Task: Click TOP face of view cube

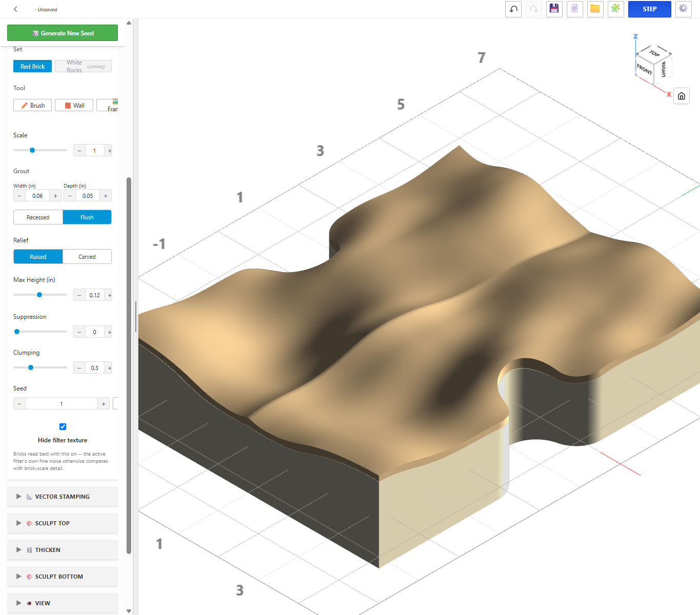Action: click(654, 53)
